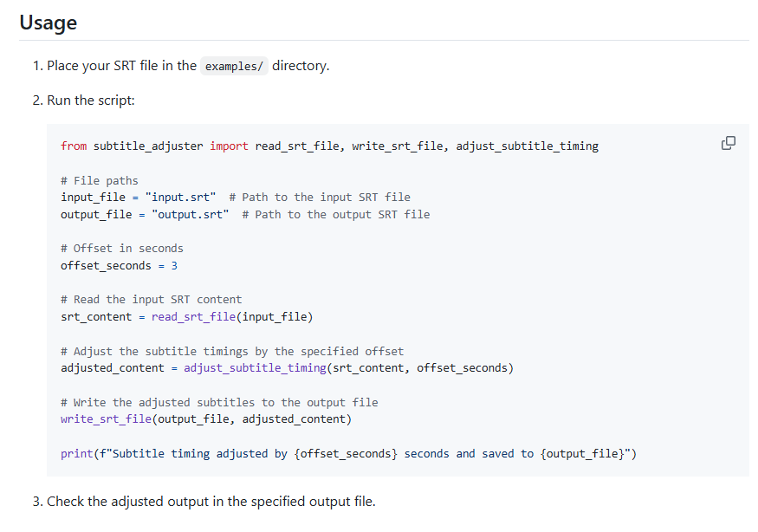Click the "read_srt_file(input_file)" call
The width and height of the screenshot is (758, 532).
(x=232, y=317)
